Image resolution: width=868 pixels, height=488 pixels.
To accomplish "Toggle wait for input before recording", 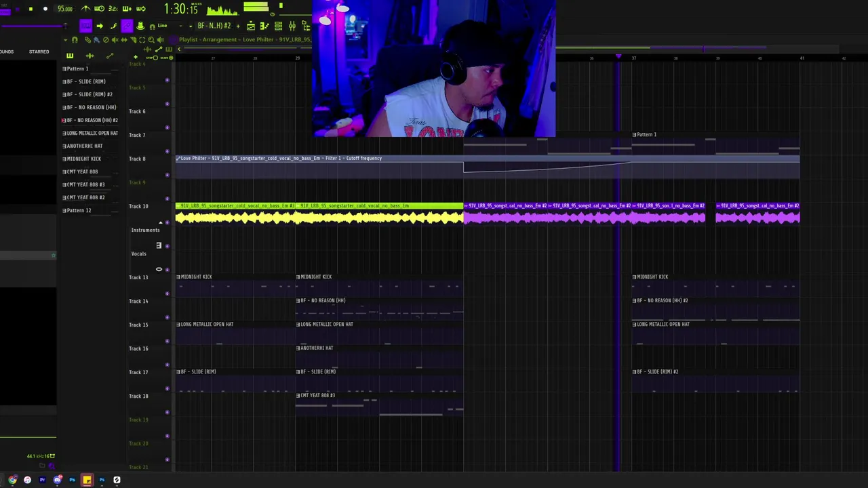I will tap(99, 9).
